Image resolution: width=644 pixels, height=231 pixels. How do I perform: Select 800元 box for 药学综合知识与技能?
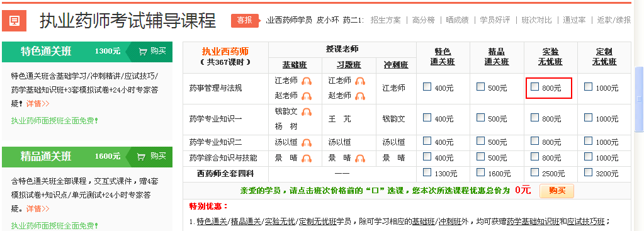[x=534, y=157]
